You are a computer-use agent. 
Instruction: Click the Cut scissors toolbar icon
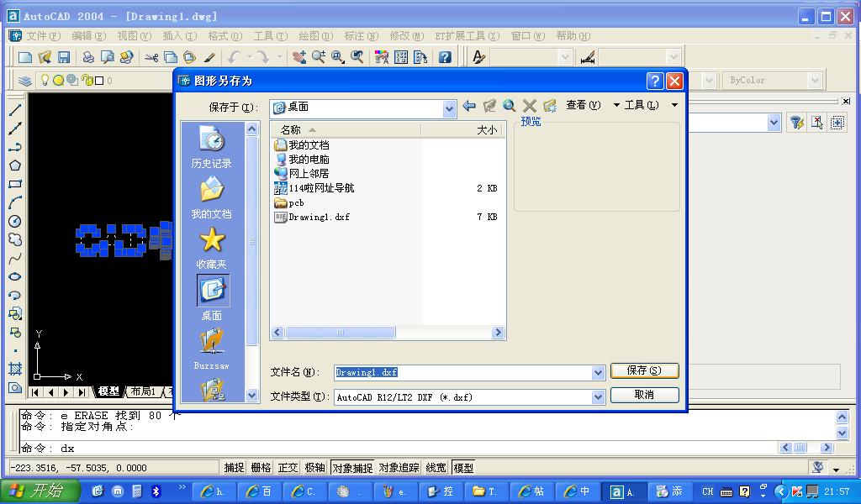(x=151, y=57)
